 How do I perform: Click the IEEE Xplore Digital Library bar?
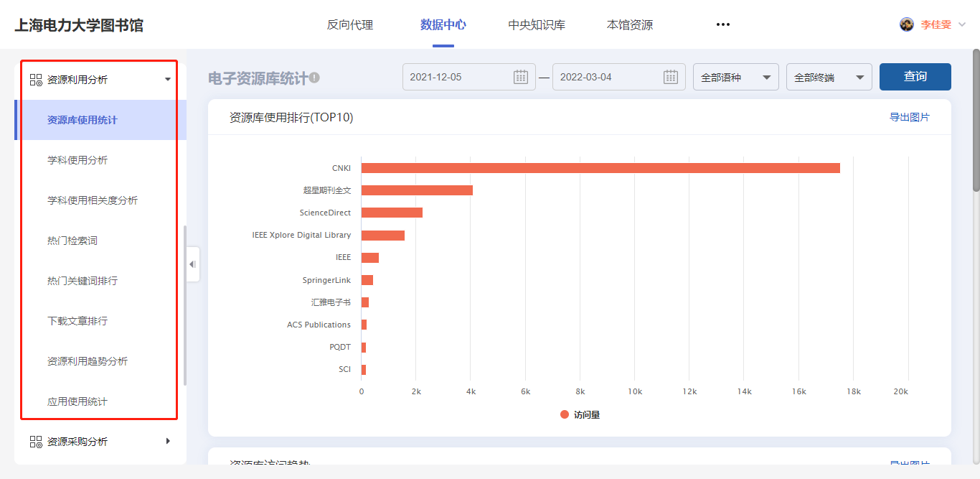[383, 236]
